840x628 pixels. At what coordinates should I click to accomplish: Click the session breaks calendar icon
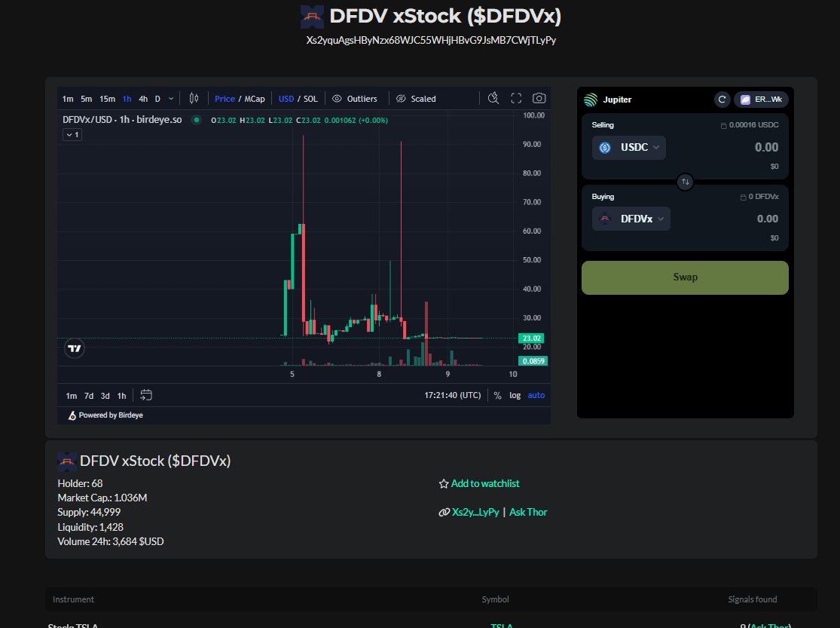(x=145, y=394)
